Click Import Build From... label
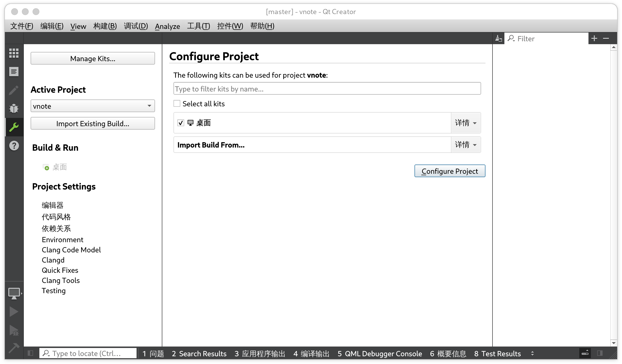Viewport: 622px width, 364px height. click(211, 145)
